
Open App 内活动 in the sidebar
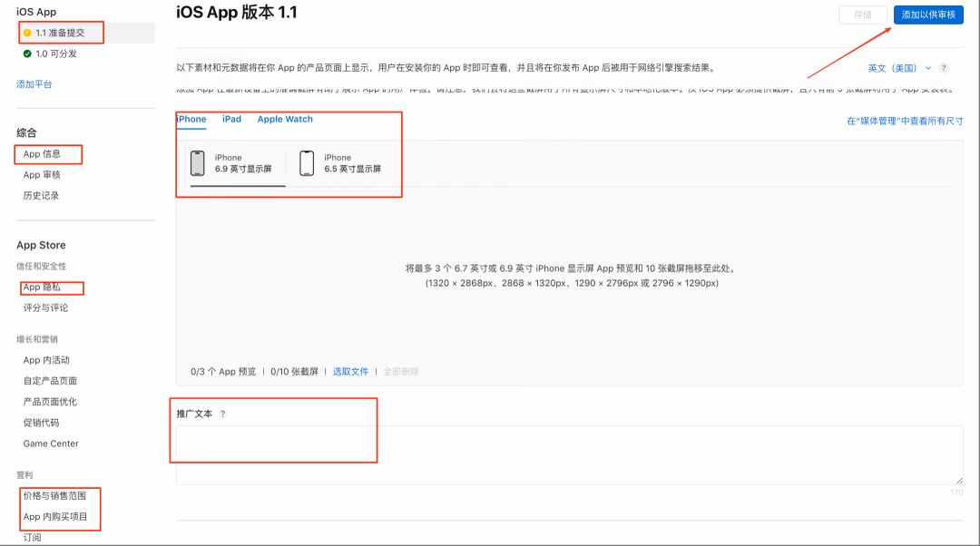coord(46,360)
